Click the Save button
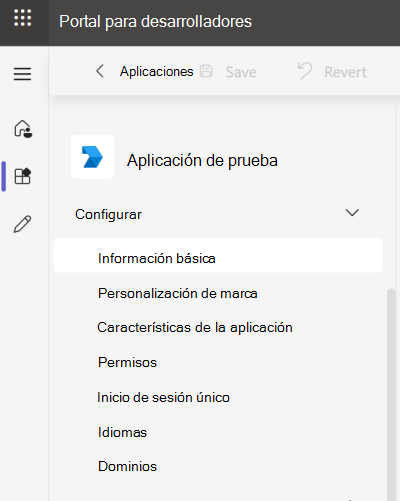The image size is (400, 501). coord(229,72)
